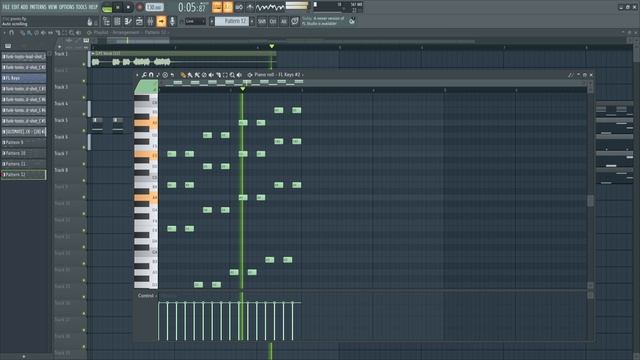
Task: Open the EDIT menu
Action: pos(15,7)
